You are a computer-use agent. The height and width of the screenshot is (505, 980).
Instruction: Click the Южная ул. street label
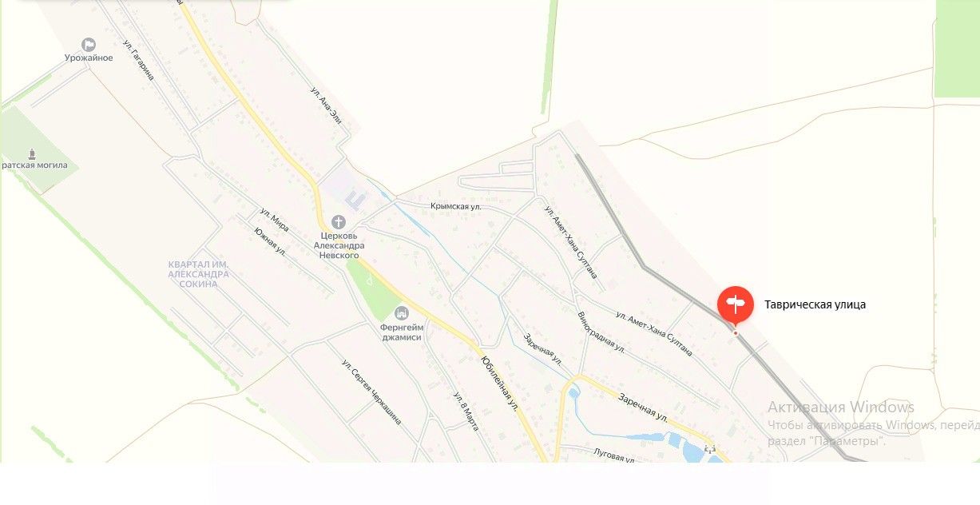tap(270, 242)
